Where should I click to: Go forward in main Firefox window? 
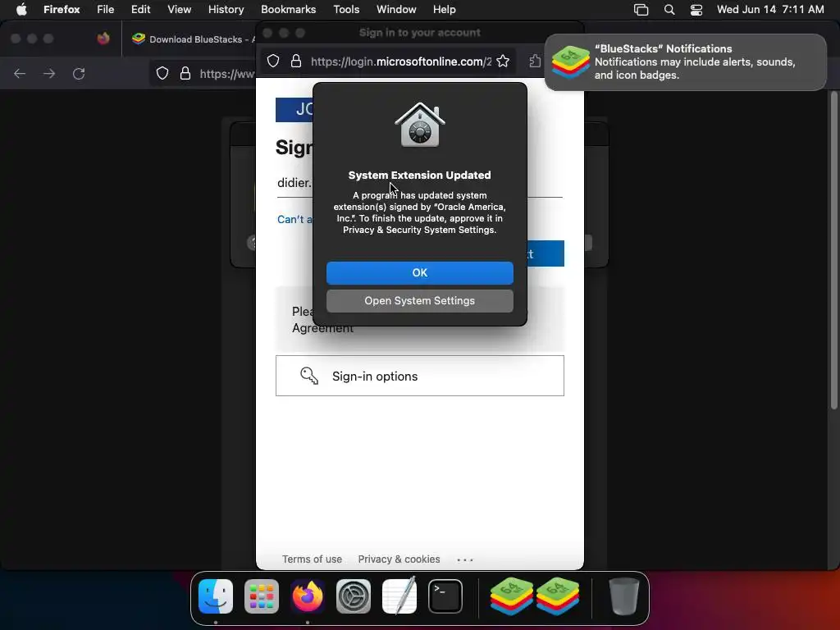pos(49,73)
